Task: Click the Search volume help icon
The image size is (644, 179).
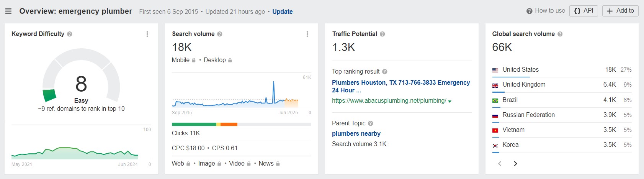Action: 220,34
